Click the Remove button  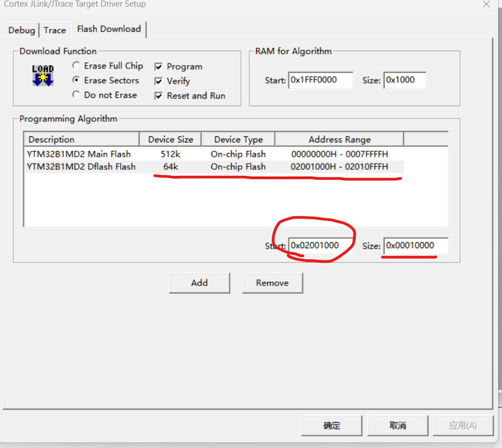click(272, 283)
